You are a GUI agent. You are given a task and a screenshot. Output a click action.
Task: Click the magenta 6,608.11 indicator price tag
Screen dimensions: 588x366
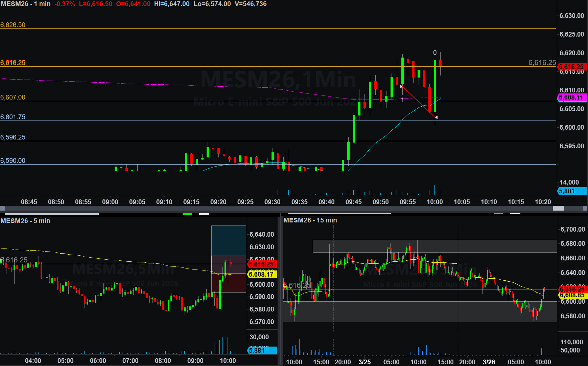pyautogui.click(x=571, y=98)
